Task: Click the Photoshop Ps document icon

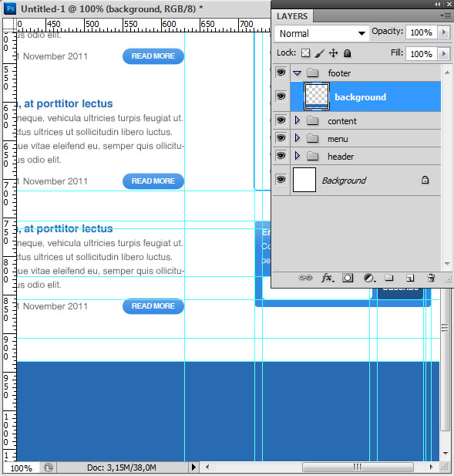Action: pyautogui.click(x=11, y=8)
